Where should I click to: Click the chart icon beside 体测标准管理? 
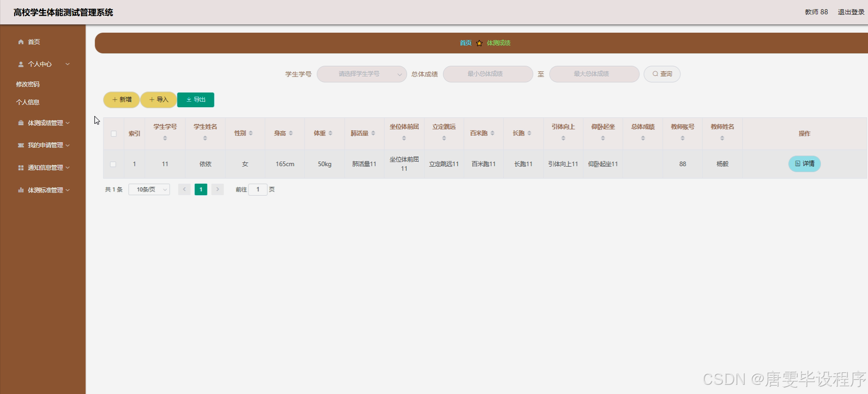pos(21,190)
